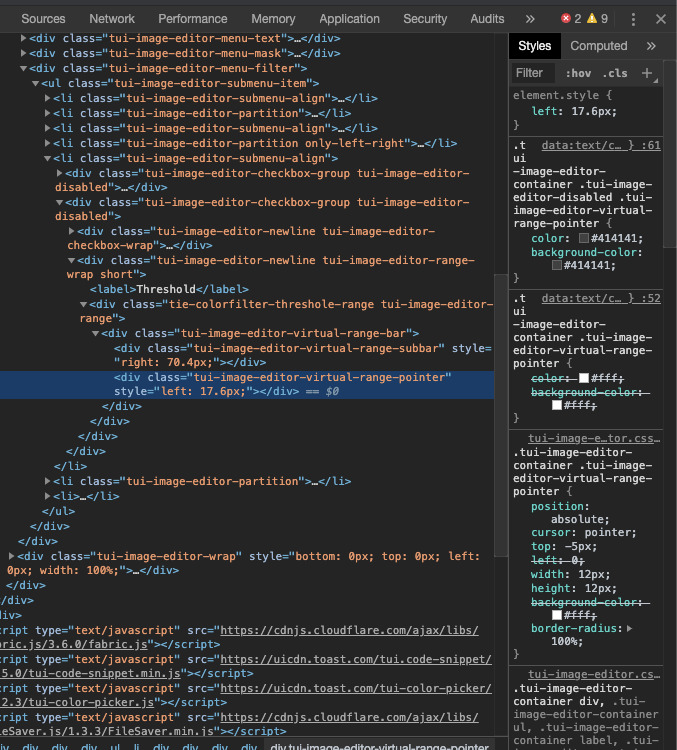Close the DevTools panel
Viewport: 677px width, 750px height.
pyautogui.click(x=661, y=19)
